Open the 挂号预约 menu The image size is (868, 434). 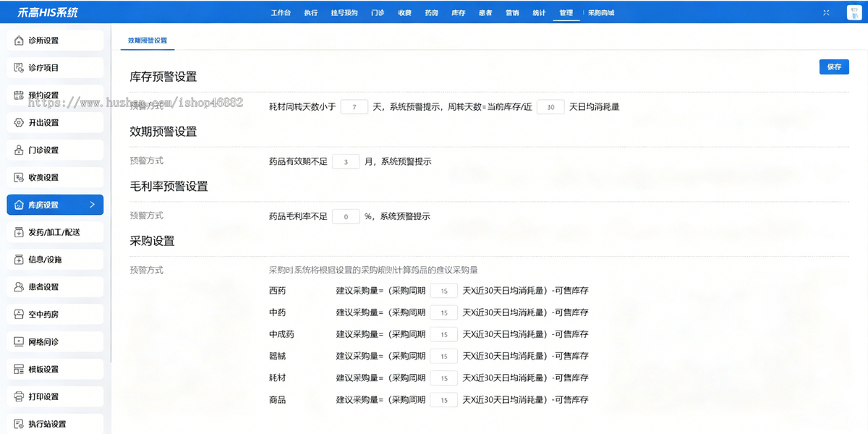point(344,13)
